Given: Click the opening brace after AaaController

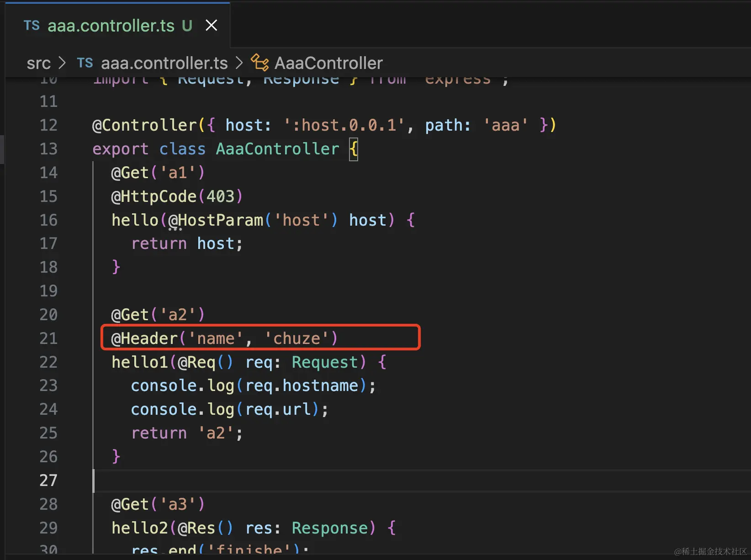Looking at the screenshot, I should tap(354, 149).
